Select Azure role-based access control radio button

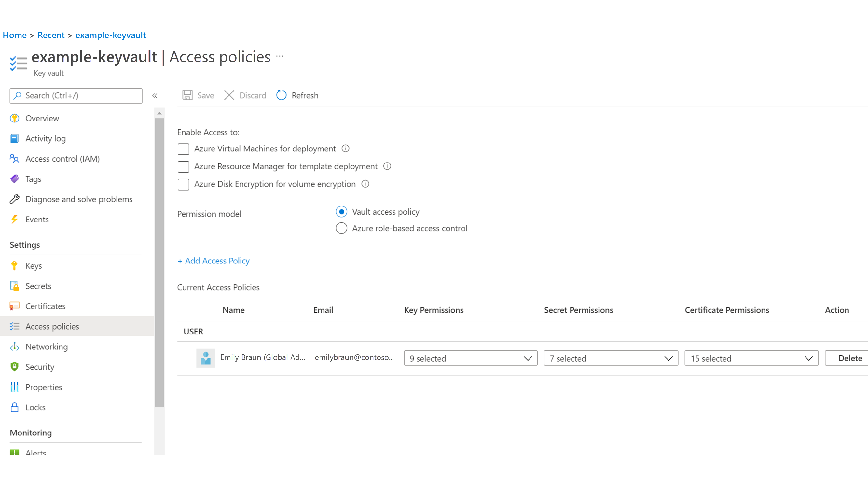(x=341, y=228)
